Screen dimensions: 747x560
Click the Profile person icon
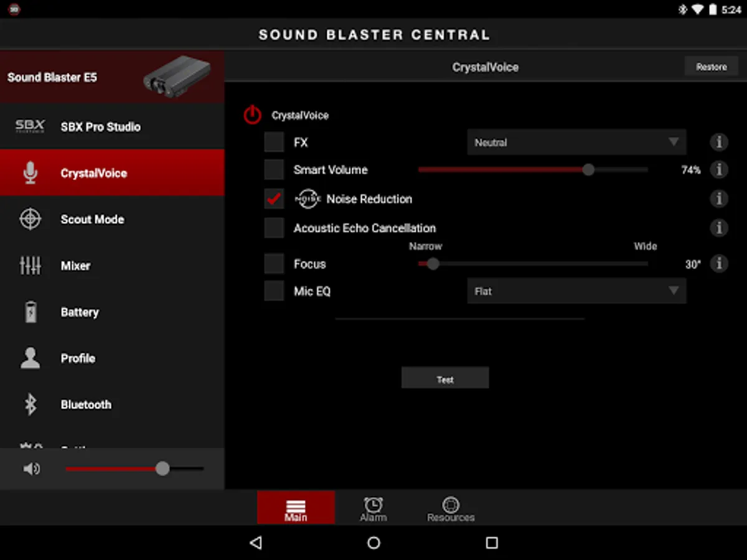30,358
